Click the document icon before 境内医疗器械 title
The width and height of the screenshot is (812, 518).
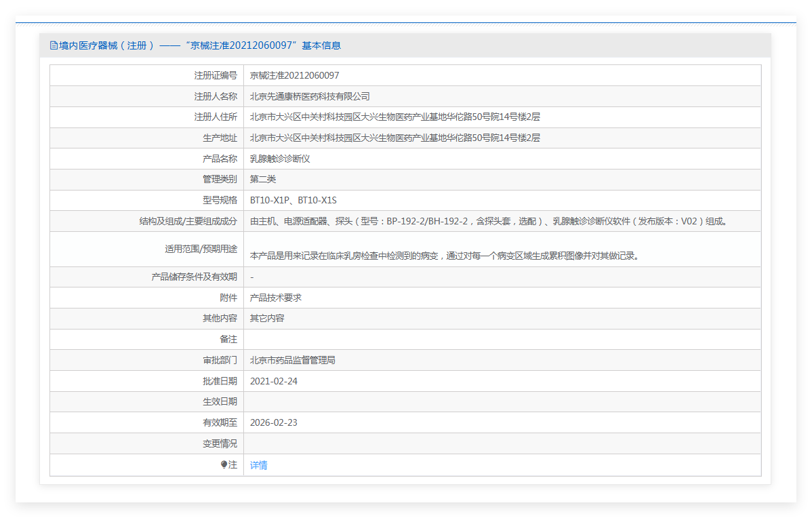[x=54, y=45]
